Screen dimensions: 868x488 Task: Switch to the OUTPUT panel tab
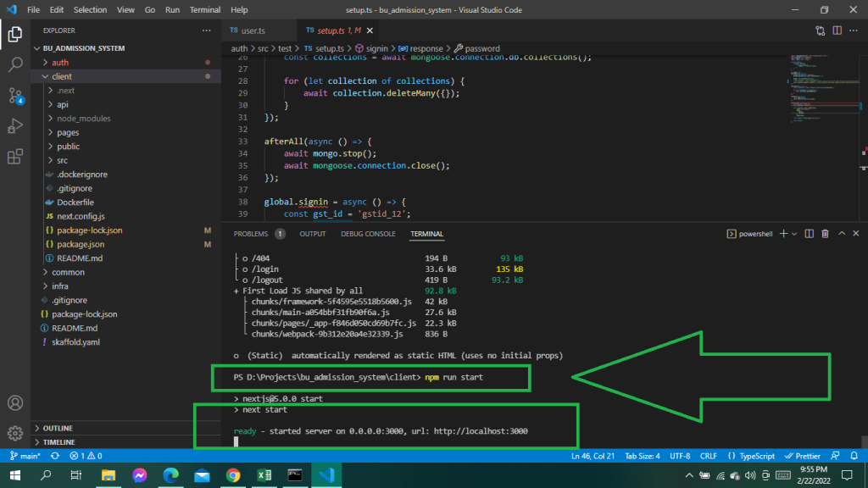point(313,234)
